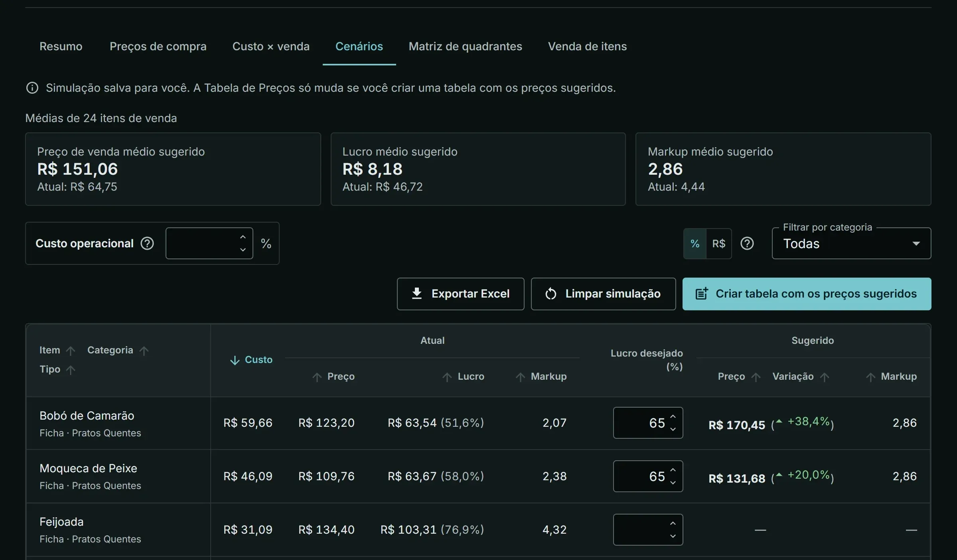
Task: Click the info icon beside the simulation message
Action: pos(32,88)
